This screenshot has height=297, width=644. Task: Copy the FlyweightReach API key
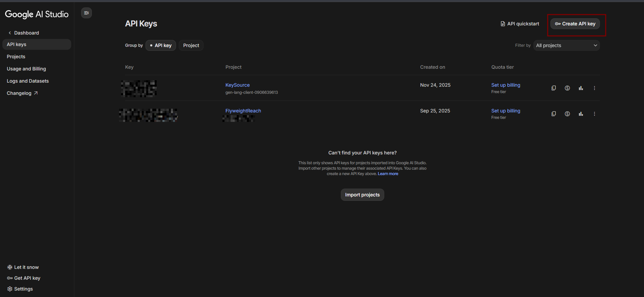click(554, 114)
